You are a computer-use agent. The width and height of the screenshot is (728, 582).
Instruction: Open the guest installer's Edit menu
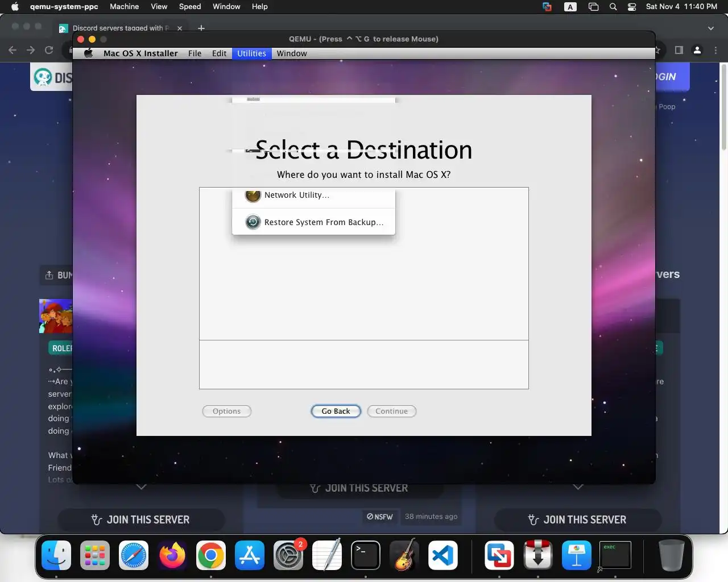219,53
